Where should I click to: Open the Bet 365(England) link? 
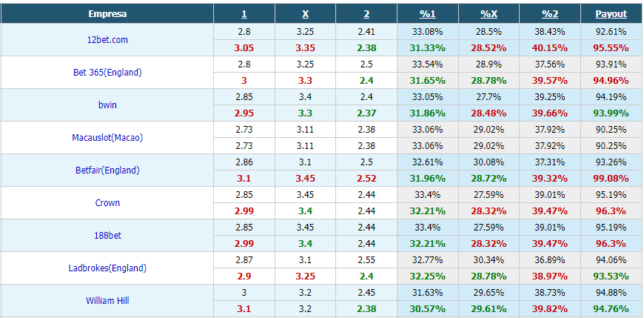coord(107,73)
